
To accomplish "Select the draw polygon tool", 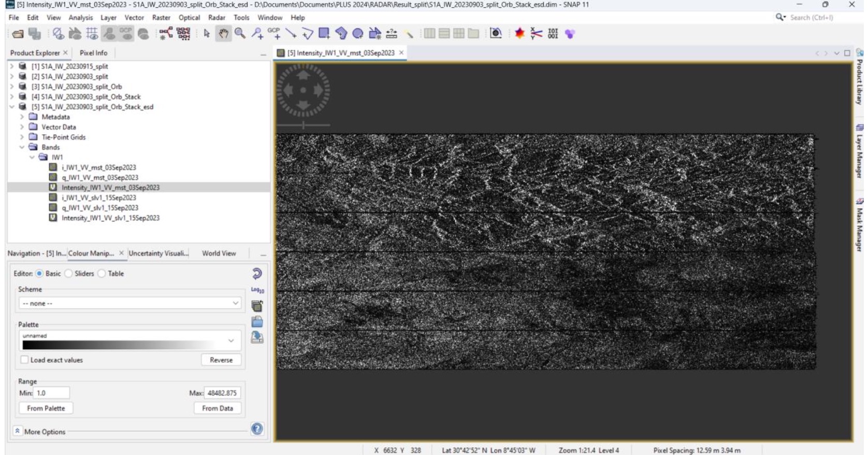I will 341,34.
